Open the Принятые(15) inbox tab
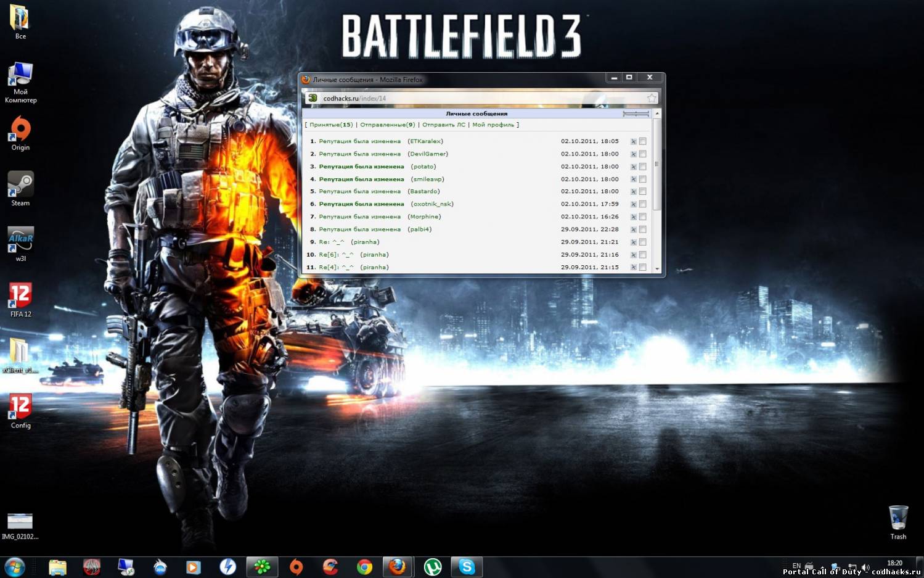 click(x=331, y=125)
